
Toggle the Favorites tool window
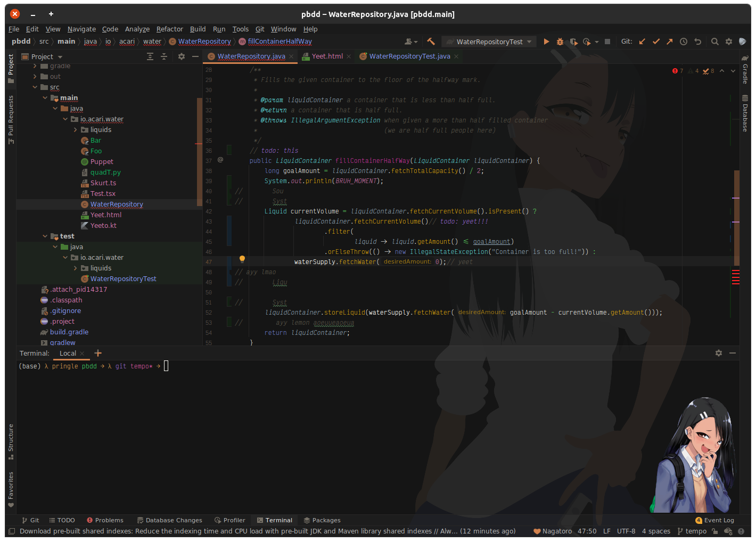10,487
